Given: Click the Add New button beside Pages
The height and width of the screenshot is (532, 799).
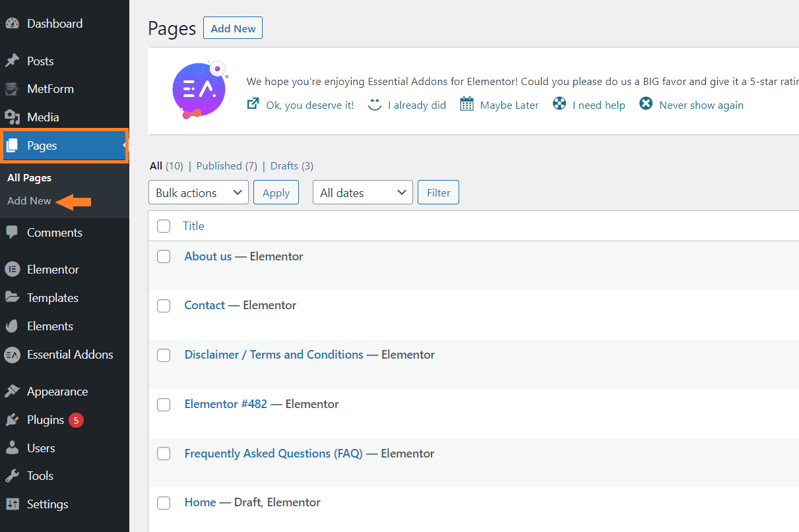Looking at the screenshot, I should click(232, 28).
